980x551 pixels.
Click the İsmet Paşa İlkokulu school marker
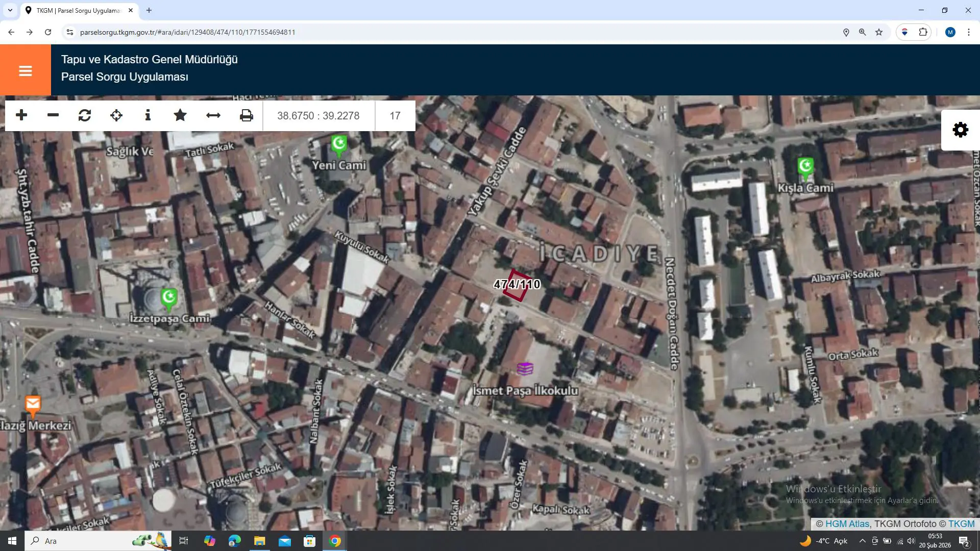(x=525, y=368)
